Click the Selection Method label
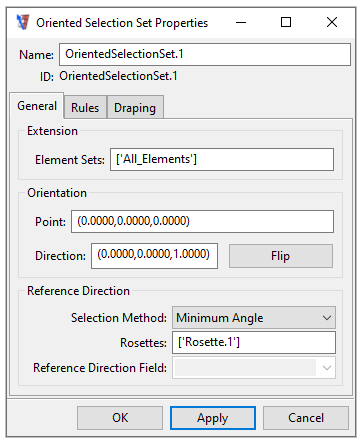The width and height of the screenshot is (361, 444). pyautogui.click(x=119, y=318)
